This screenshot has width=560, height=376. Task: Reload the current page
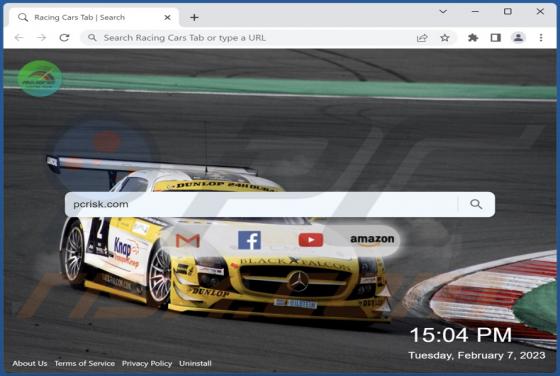(64, 37)
